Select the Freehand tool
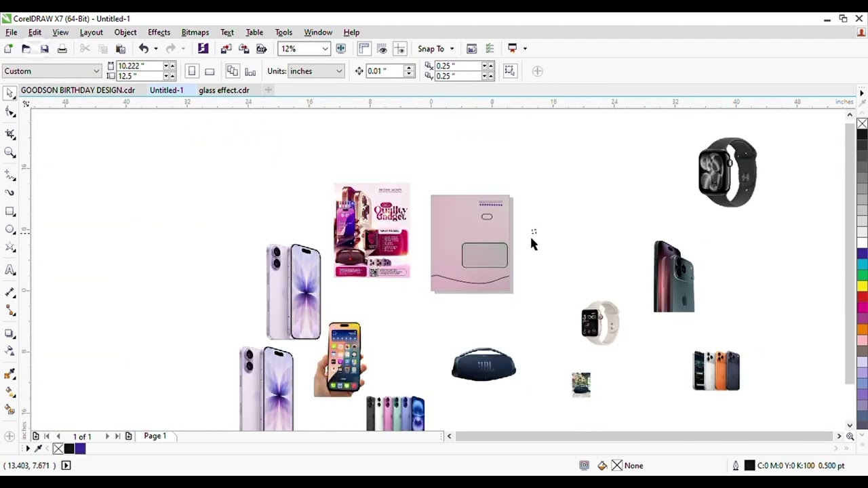Screen dimensions: 868x488 pyautogui.click(x=9, y=175)
